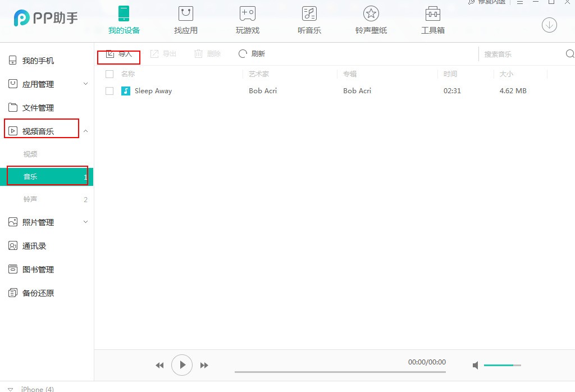Select all songs via header checkbox
Image resolution: width=575 pixels, height=392 pixels.
point(109,74)
